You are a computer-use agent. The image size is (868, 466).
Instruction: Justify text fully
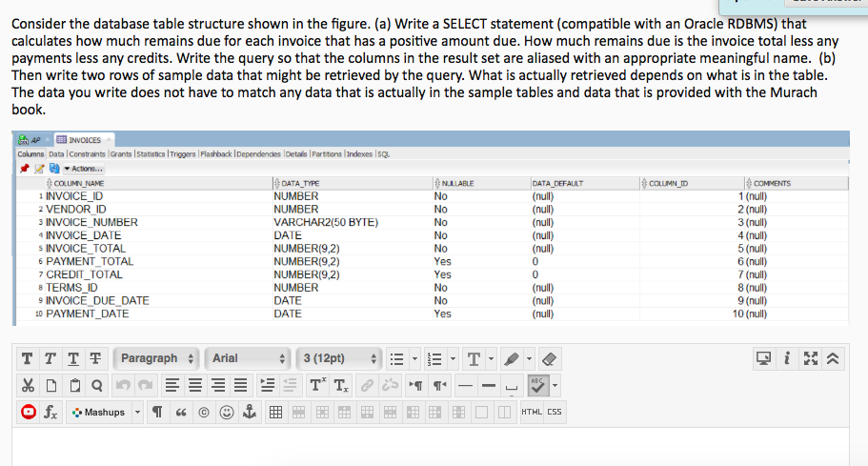240,385
